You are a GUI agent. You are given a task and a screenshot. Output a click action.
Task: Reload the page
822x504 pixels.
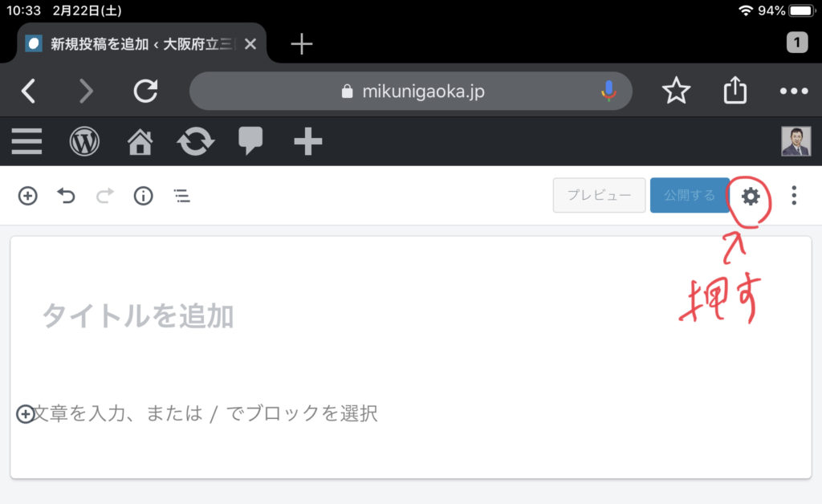(x=145, y=91)
